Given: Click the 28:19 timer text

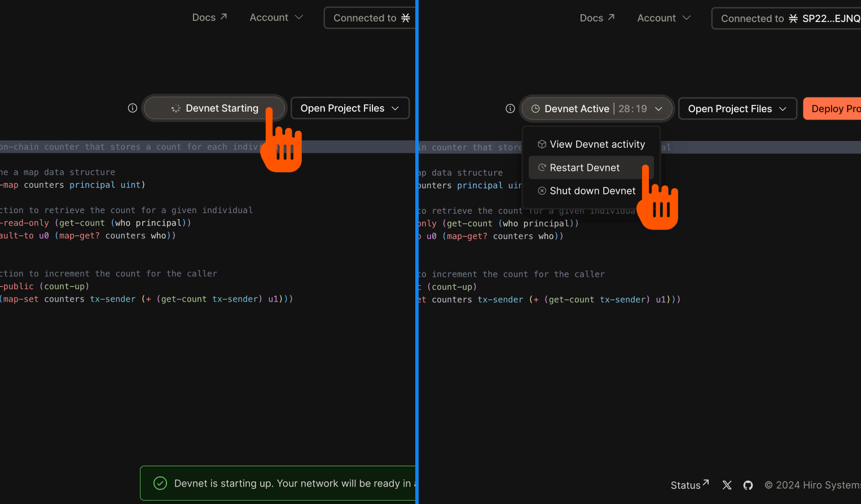Looking at the screenshot, I should pyautogui.click(x=632, y=108).
